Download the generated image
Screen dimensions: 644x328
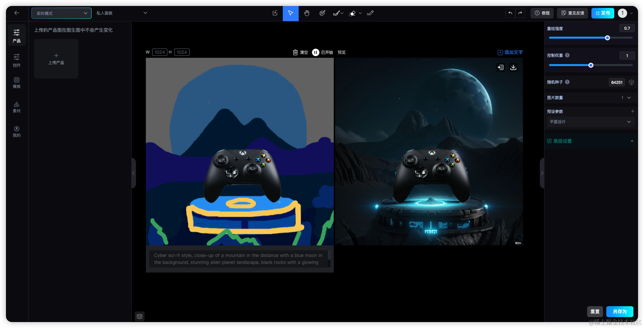[x=513, y=67]
